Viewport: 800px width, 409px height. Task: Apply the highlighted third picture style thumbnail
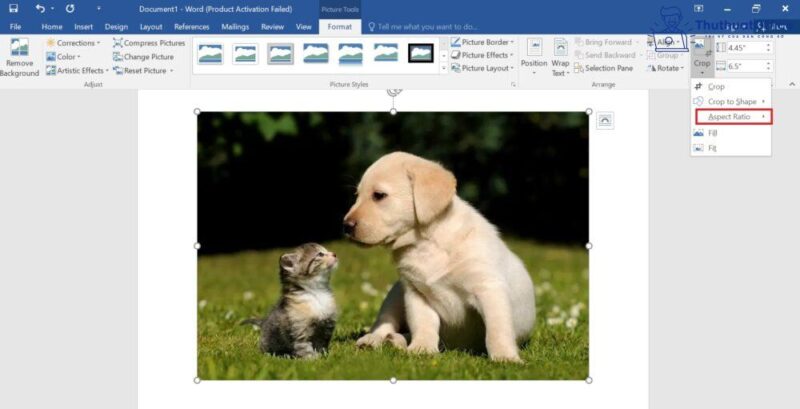[281, 54]
